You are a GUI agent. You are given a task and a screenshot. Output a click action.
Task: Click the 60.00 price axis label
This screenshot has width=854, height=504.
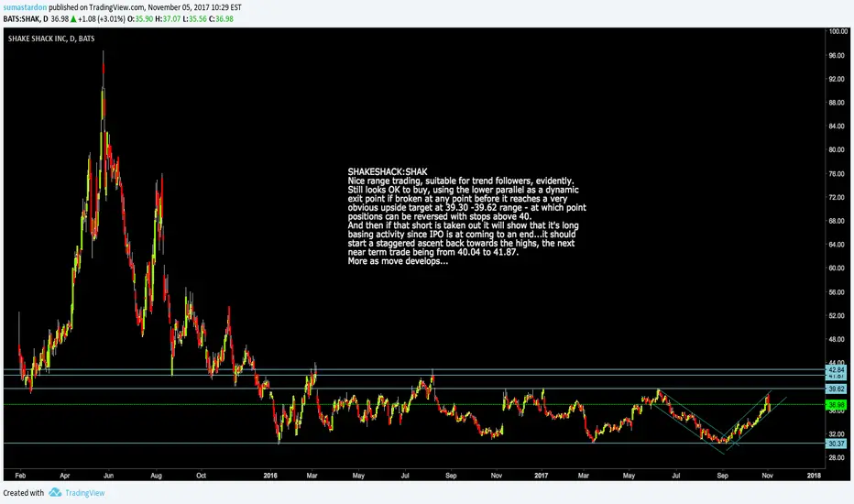837,268
